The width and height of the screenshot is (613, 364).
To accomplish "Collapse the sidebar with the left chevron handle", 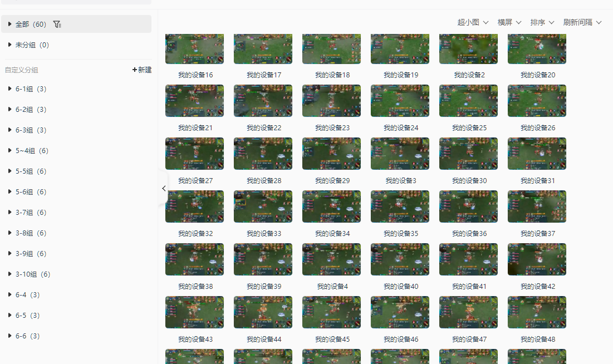I will tap(164, 188).
